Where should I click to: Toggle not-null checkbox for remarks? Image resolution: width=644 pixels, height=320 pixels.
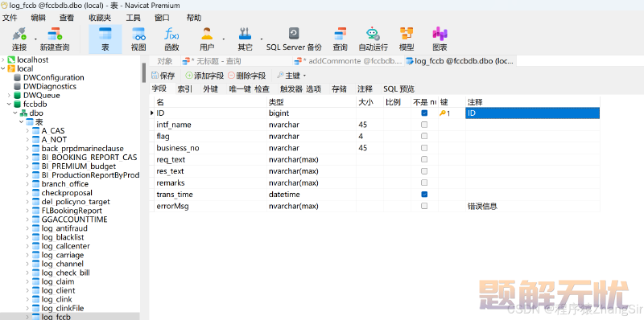tap(424, 183)
